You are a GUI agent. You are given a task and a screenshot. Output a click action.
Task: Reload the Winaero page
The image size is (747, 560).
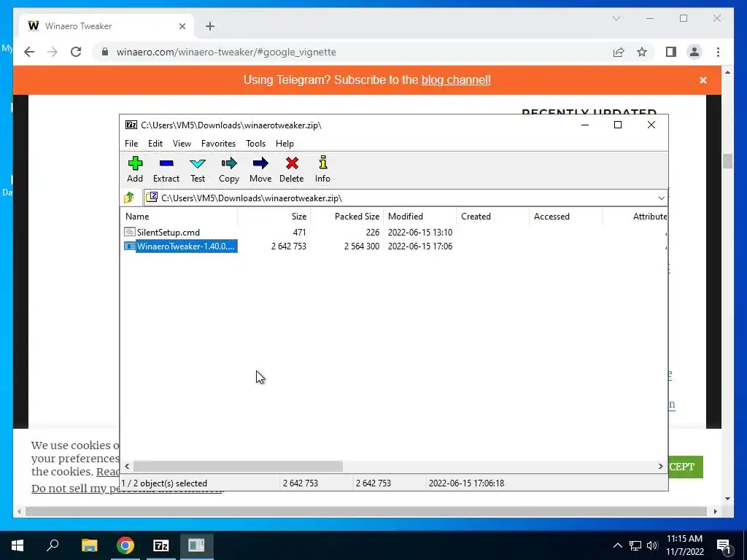click(76, 52)
